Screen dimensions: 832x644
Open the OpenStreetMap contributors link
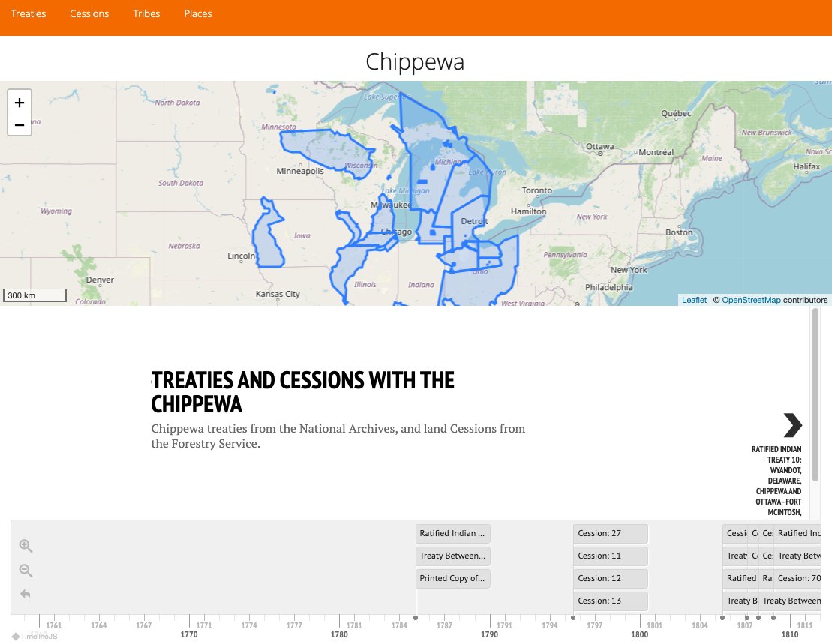751,300
